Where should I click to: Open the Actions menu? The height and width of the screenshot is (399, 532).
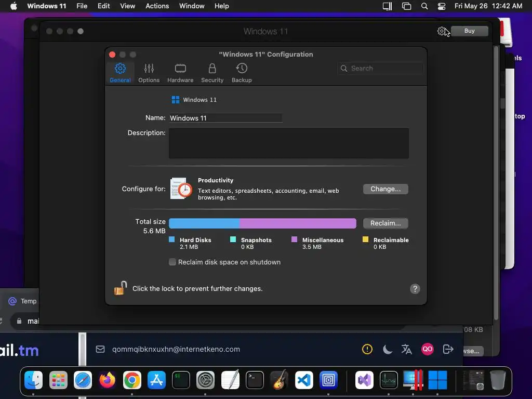tap(157, 6)
